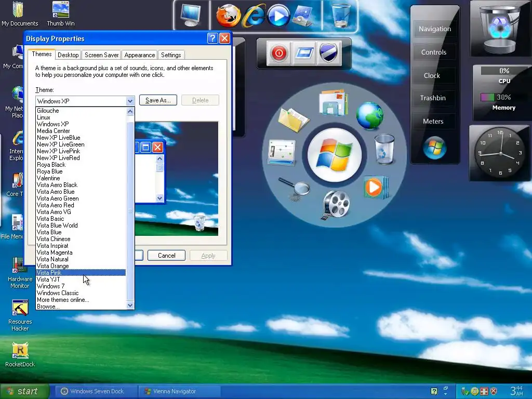
Task: Open Hardware Monitor desktop icon
Action: tap(20, 273)
